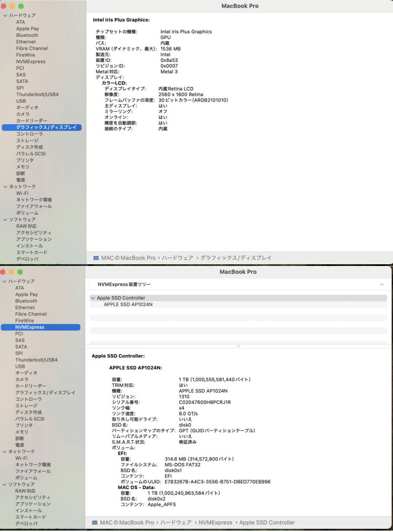Click NVMExpress in the lower window's path bar

(x=216, y=523)
